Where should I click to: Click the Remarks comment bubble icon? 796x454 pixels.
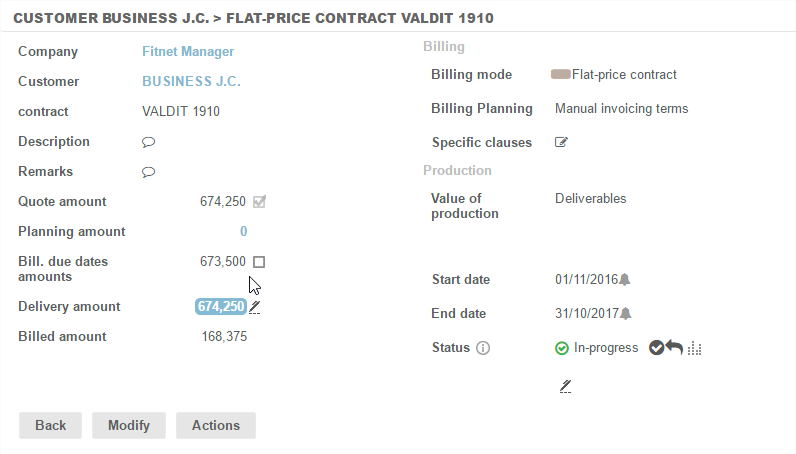[148, 172]
